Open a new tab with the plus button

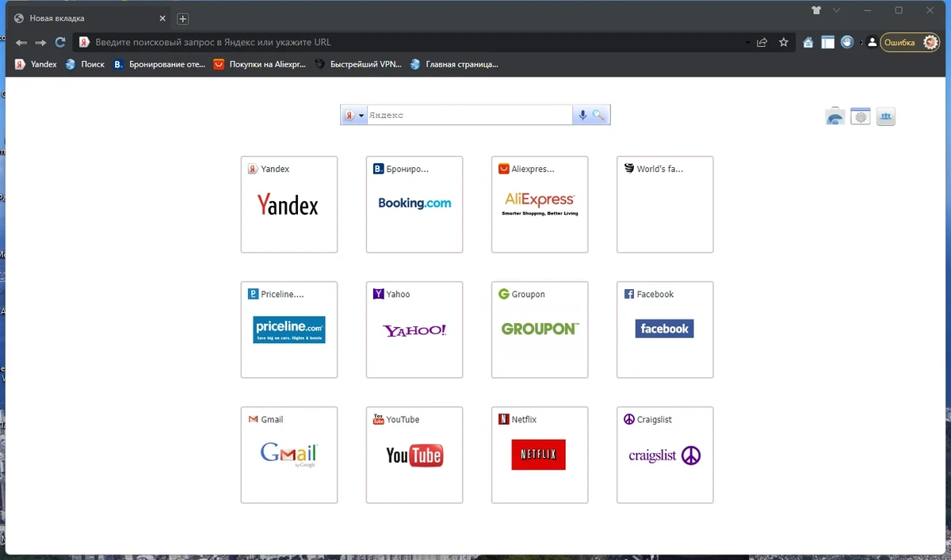tap(182, 18)
